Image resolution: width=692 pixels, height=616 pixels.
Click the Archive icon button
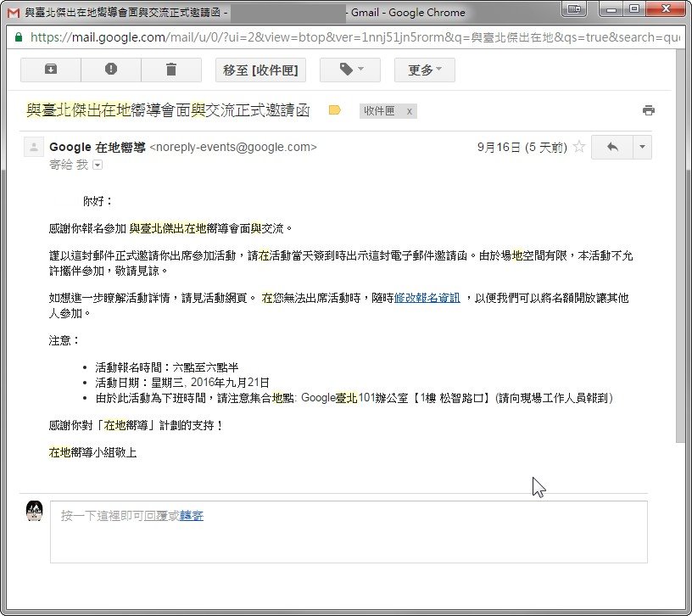click(x=50, y=70)
